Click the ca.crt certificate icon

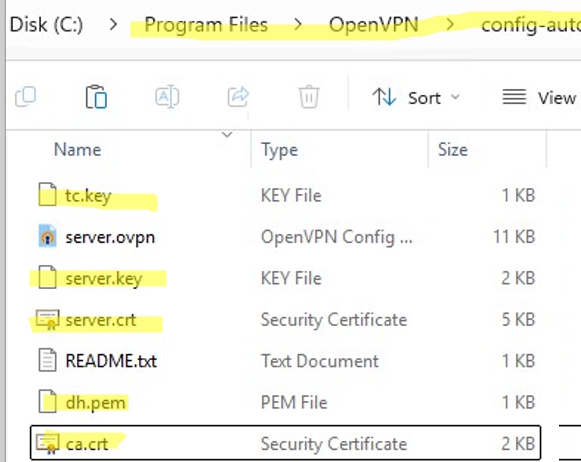coord(47,444)
